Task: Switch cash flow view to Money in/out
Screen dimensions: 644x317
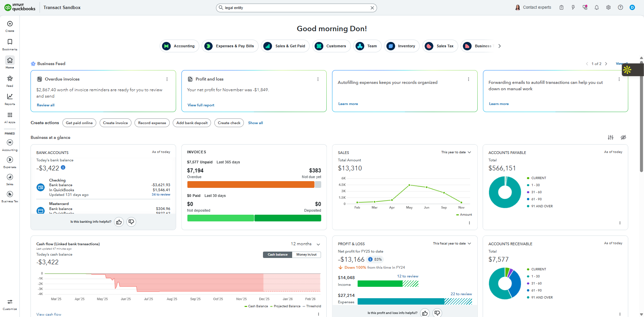Action: pyautogui.click(x=306, y=255)
